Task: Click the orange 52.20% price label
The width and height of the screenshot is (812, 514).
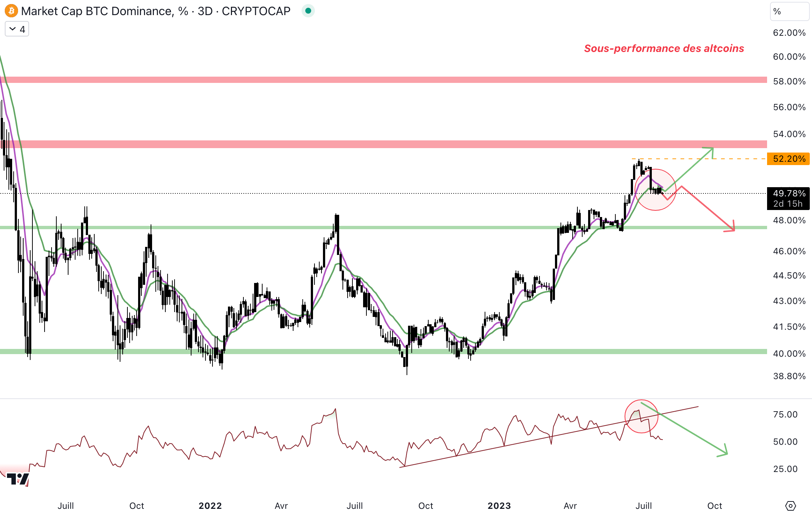Action: click(788, 159)
